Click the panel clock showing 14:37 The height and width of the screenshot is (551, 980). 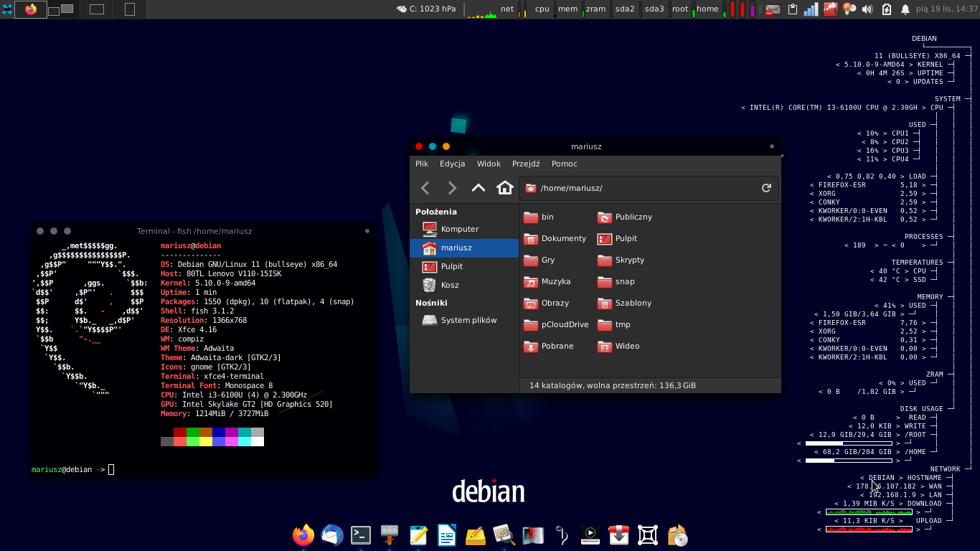click(x=947, y=9)
